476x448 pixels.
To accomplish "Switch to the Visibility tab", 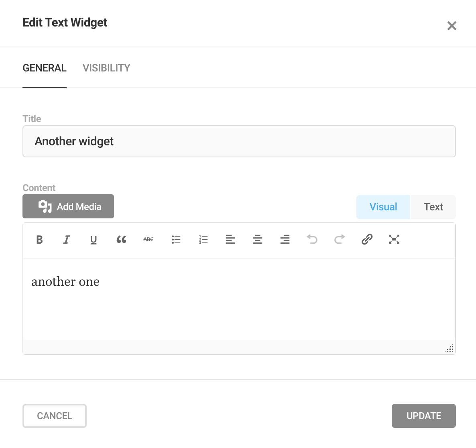I will pyautogui.click(x=106, y=68).
